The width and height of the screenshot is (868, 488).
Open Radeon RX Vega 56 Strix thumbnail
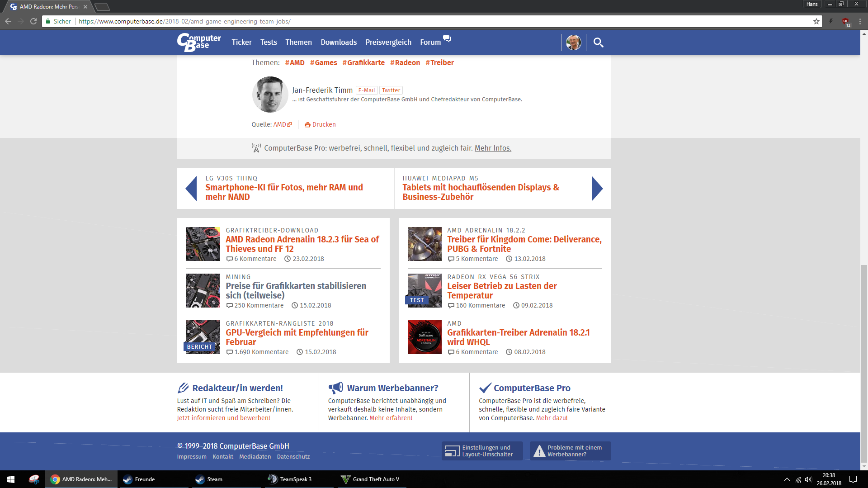425,290
